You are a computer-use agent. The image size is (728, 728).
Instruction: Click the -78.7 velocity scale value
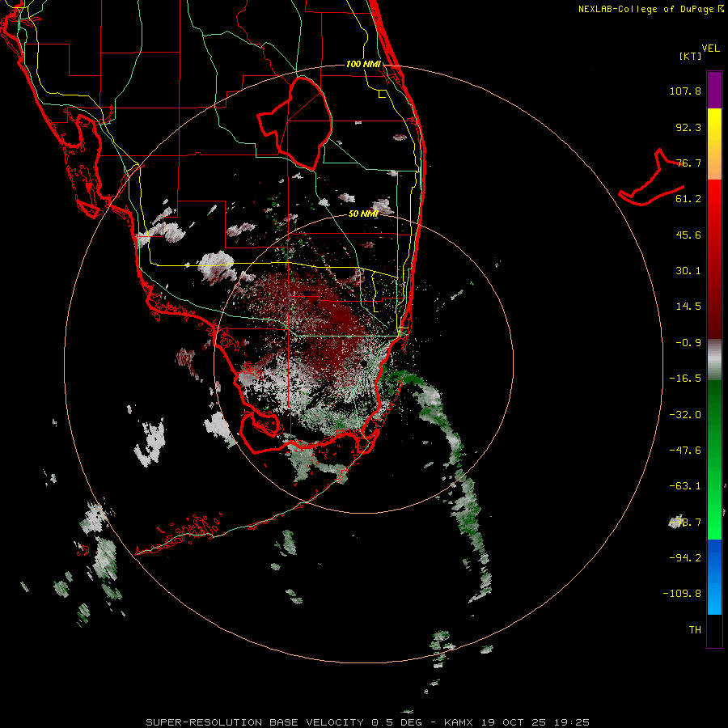coord(685,523)
